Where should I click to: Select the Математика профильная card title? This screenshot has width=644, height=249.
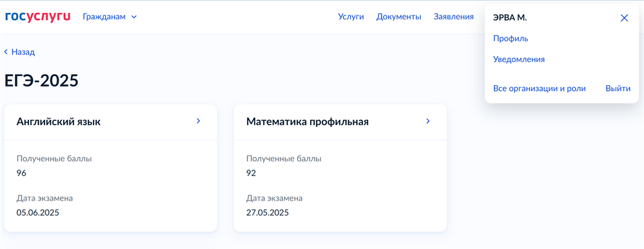pos(307,122)
